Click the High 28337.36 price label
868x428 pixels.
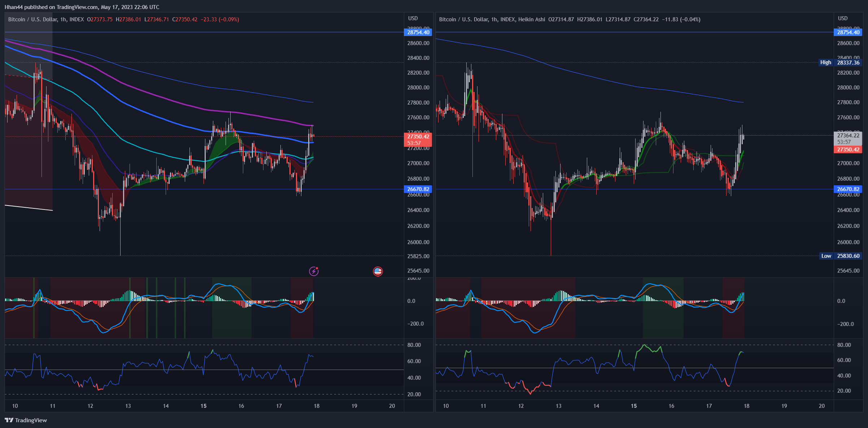tap(840, 63)
